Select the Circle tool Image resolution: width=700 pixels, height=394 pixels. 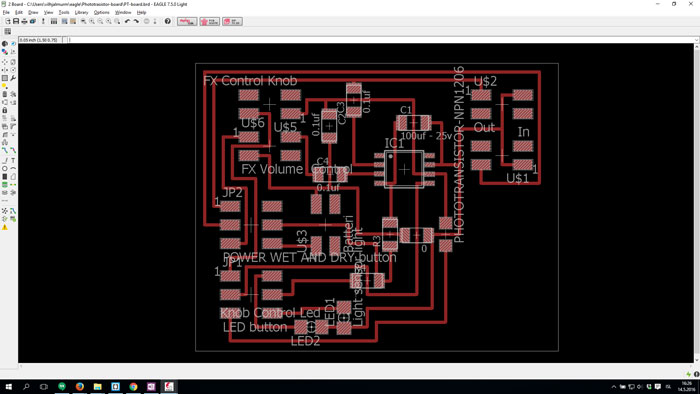[x=5, y=169]
